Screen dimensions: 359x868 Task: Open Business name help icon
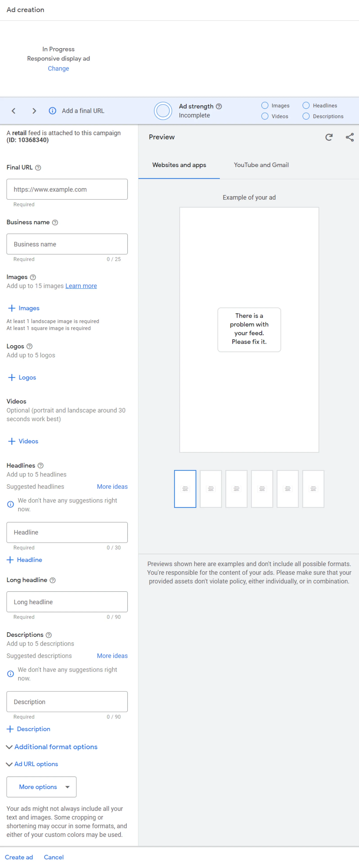pos(55,222)
